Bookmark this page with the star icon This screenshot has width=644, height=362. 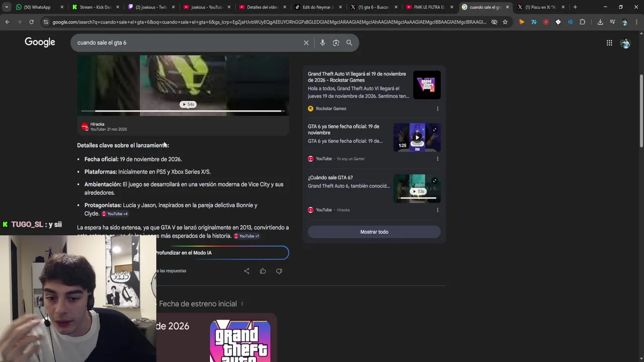point(505,22)
